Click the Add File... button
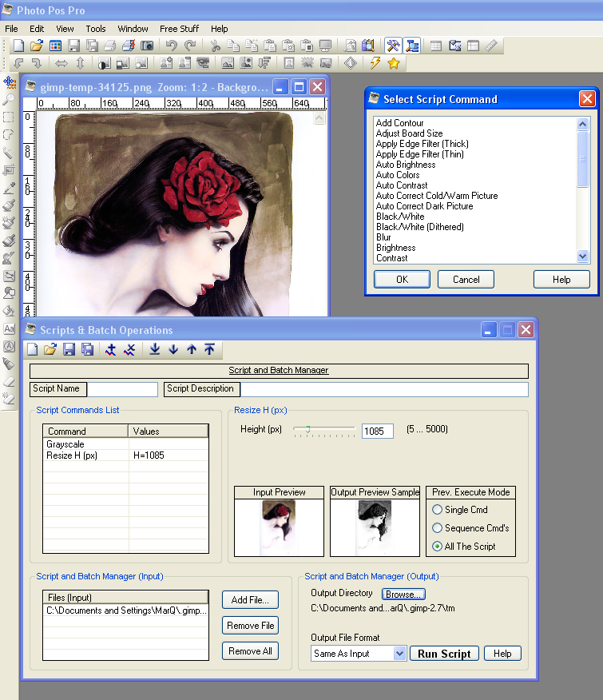 250,600
